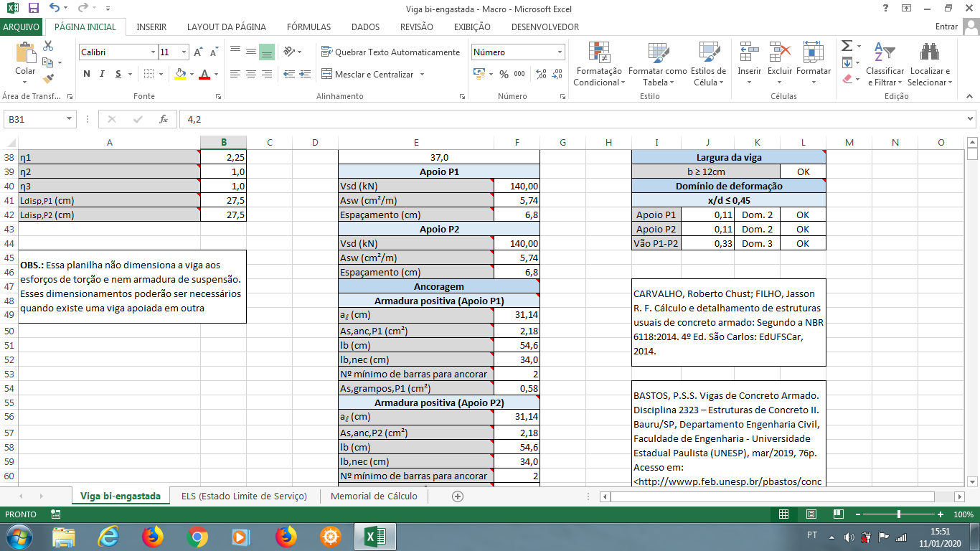Decrease decimal places
The width and height of the screenshot is (980, 551).
(557, 74)
